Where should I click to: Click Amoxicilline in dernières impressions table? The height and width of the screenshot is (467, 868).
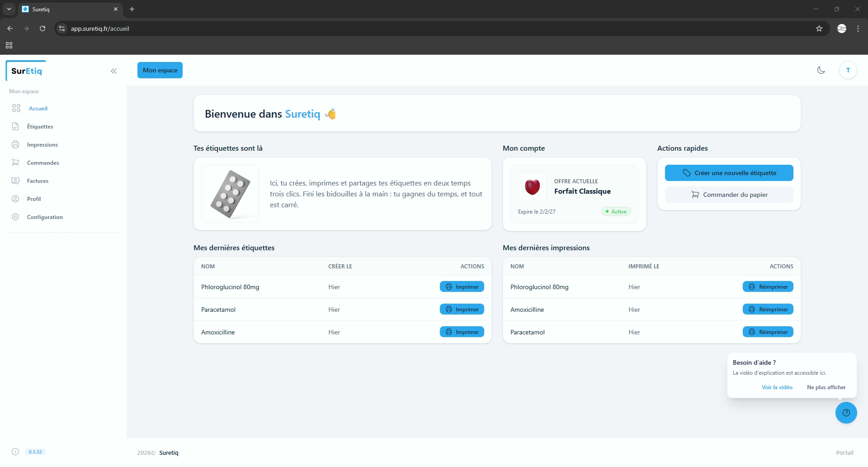pos(527,310)
